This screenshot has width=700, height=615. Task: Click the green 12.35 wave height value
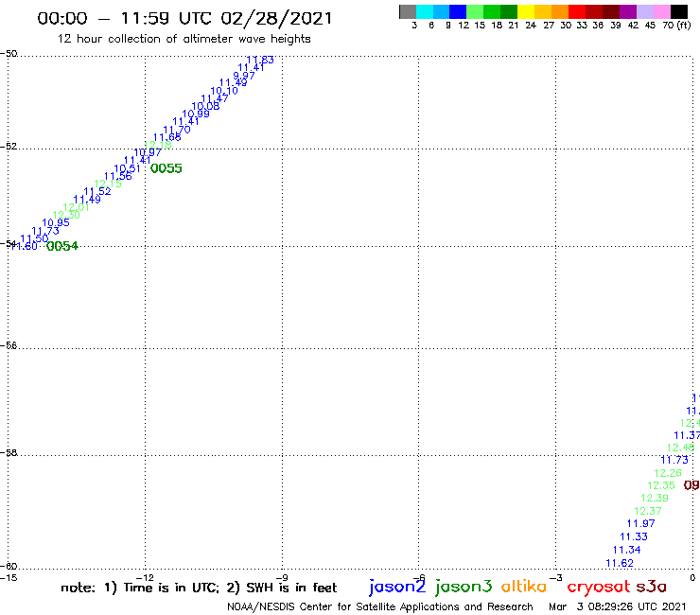[661, 485]
